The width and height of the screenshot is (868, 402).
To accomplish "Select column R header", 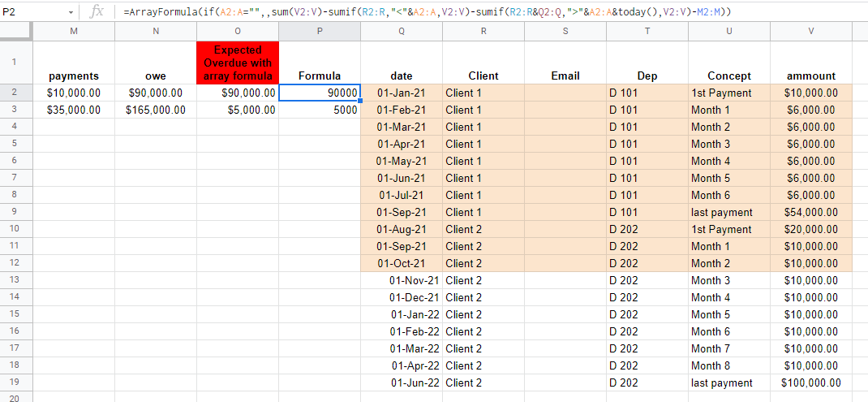I will pyautogui.click(x=483, y=32).
